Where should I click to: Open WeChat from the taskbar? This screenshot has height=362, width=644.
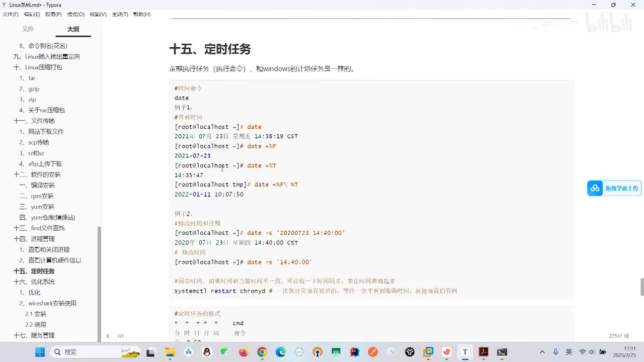225,352
